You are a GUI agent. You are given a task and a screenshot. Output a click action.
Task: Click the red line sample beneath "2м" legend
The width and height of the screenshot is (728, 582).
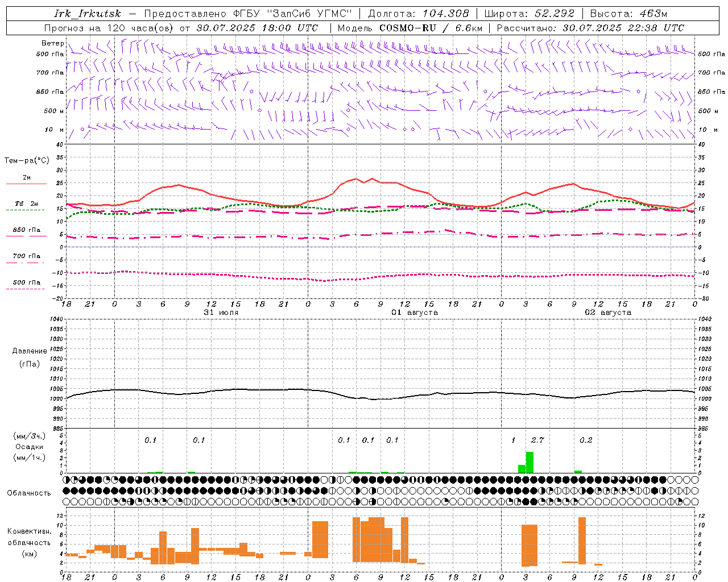tap(26, 184)
